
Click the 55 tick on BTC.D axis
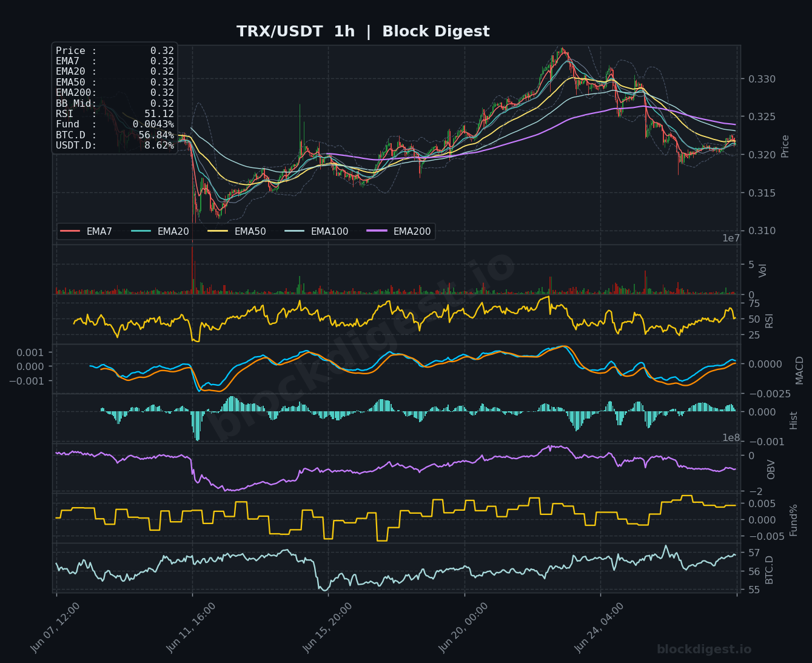tap(754, 590)
